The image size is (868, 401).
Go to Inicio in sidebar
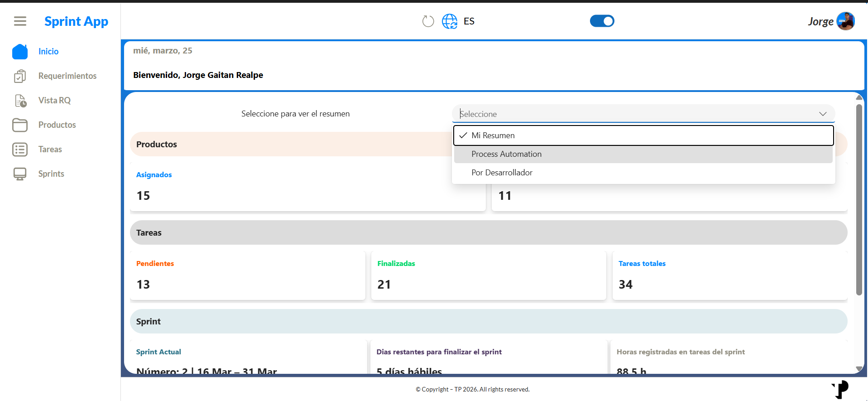click(x=48, y=52)
